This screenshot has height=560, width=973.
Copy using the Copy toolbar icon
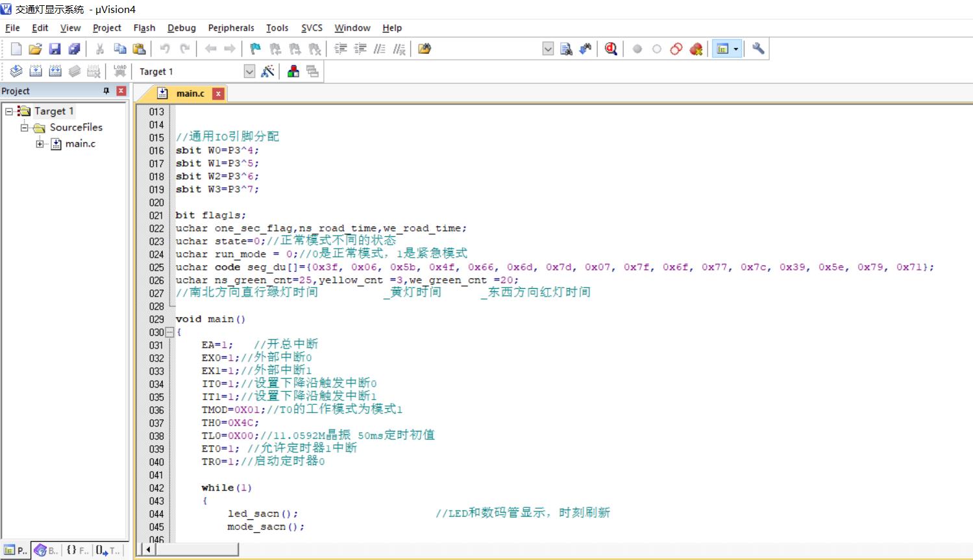(119, 49)
